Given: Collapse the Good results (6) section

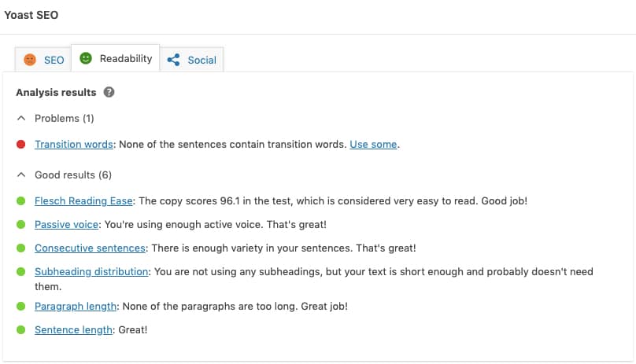Looking at the screenshot, I should click(64, 175).
